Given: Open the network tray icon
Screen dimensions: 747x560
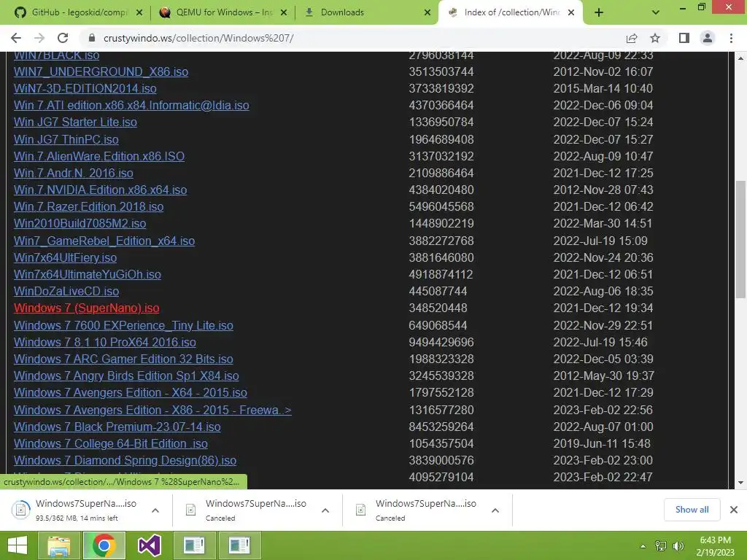Looking at the screenshot, I should pos(661,546).
